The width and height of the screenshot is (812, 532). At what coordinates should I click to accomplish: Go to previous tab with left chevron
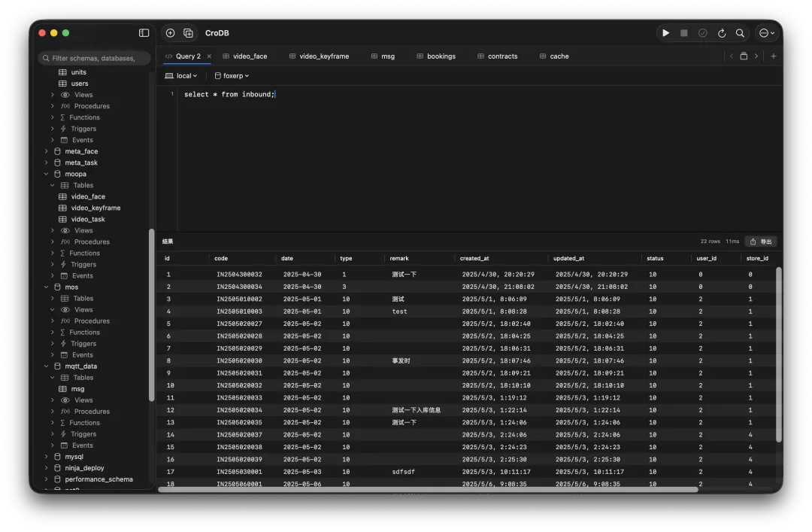(732, 56)
